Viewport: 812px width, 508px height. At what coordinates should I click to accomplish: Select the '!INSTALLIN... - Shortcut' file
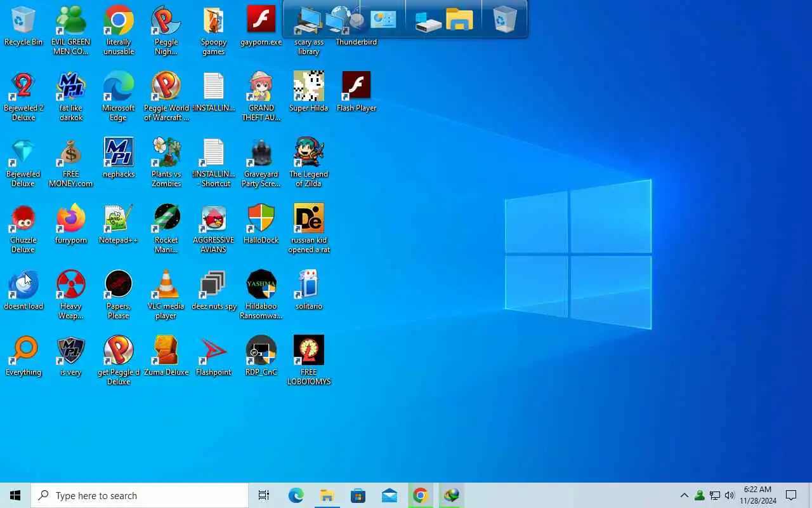214,163
